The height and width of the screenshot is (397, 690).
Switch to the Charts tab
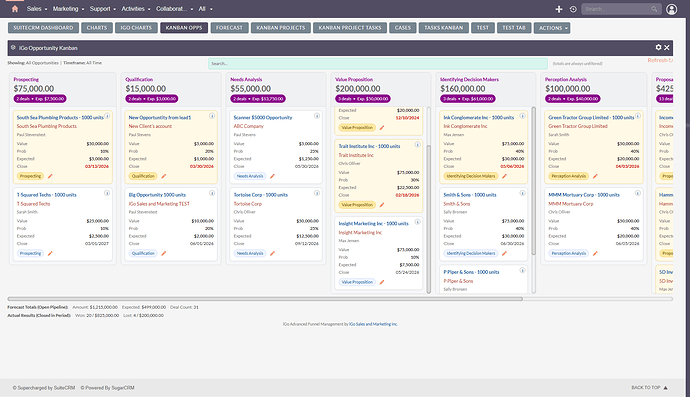tap(97, 28)
